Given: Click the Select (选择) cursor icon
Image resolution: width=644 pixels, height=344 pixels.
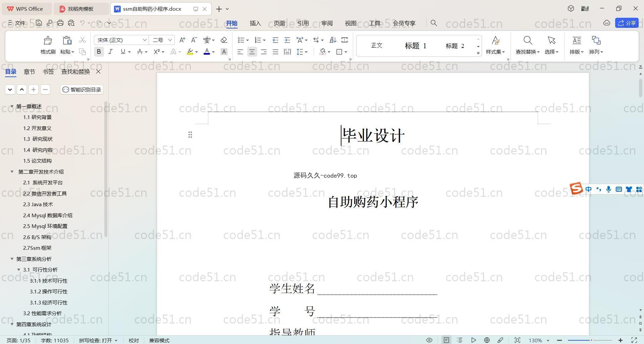Looking at the screenshot, I should [x=551, y=41].
